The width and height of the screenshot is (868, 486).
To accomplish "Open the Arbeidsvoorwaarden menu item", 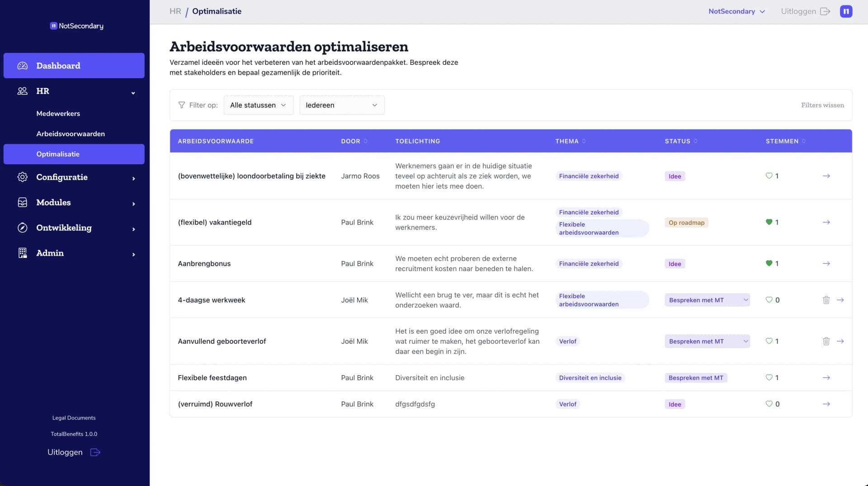I will [x=71, y=133].
